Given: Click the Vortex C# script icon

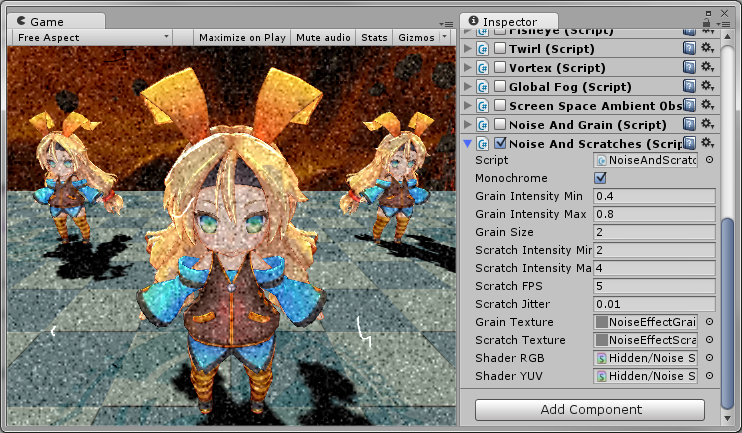Looking at the screenshot, I should pos(482,68).
